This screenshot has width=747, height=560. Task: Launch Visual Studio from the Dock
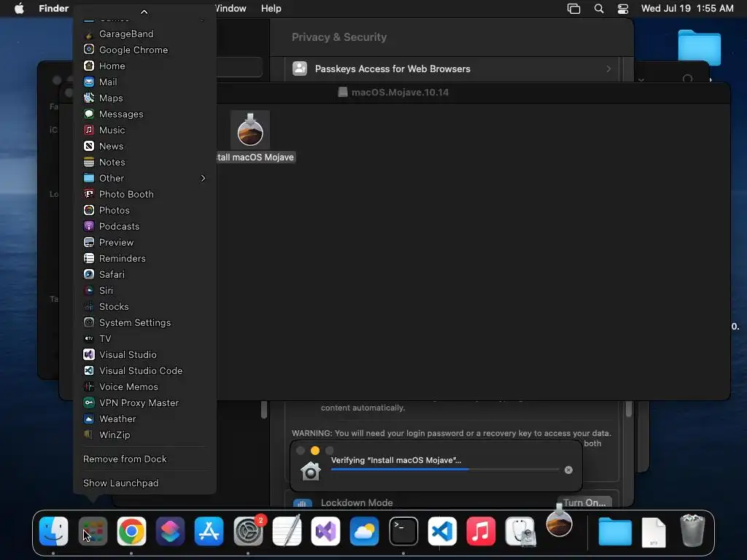tap(326, 531)
